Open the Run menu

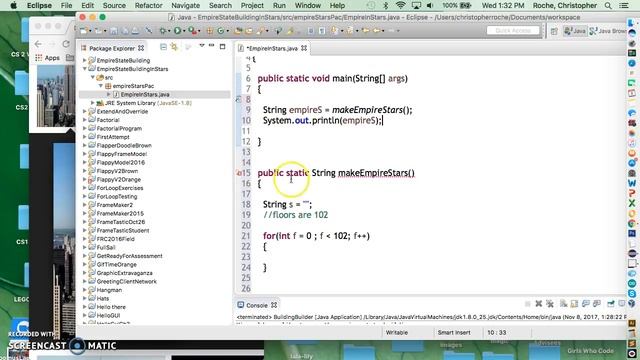click(279, 6)
